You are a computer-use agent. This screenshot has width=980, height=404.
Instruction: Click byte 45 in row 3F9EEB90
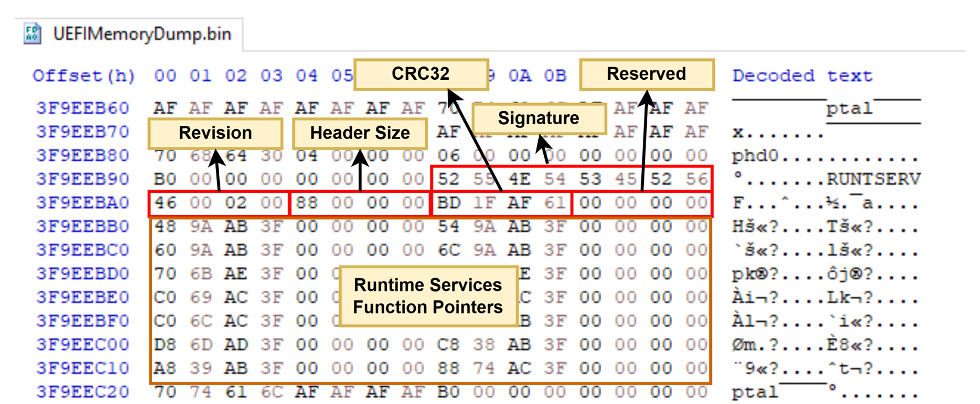[626, 179]
